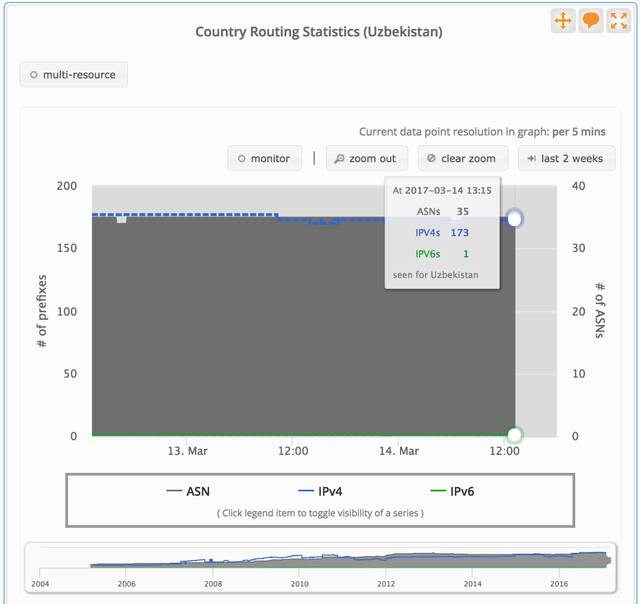Click the orange move/drag arrows icon

(563, 20)
